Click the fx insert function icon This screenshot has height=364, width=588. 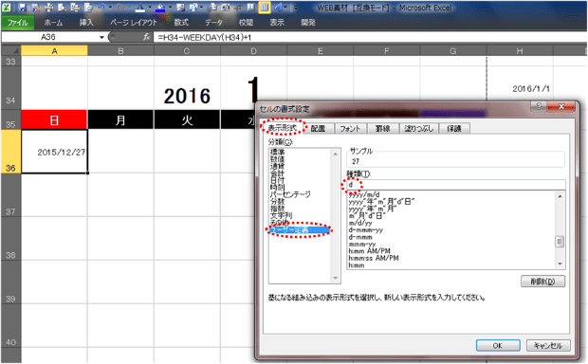click(147, 37)
